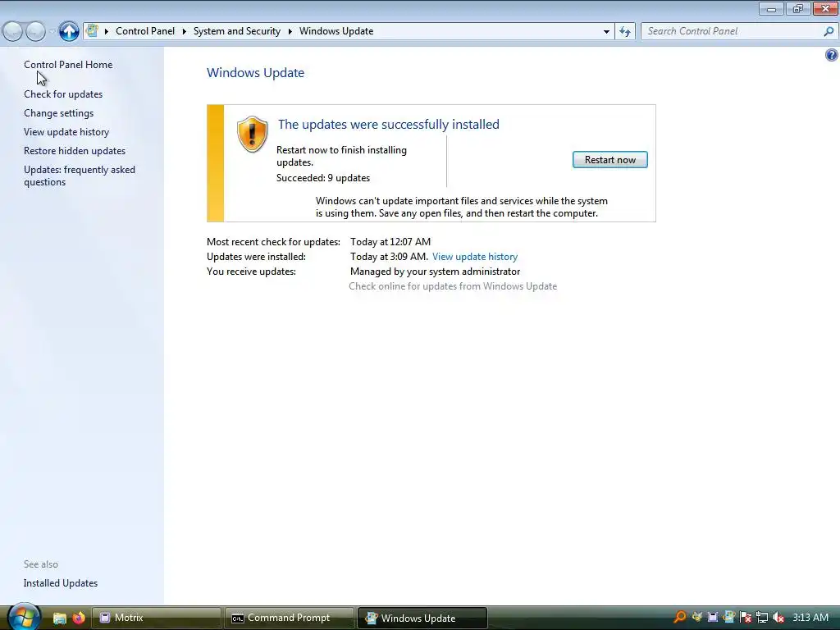
Task: Expand arrow before Control Panel breadcrumb
Action: 106,31
